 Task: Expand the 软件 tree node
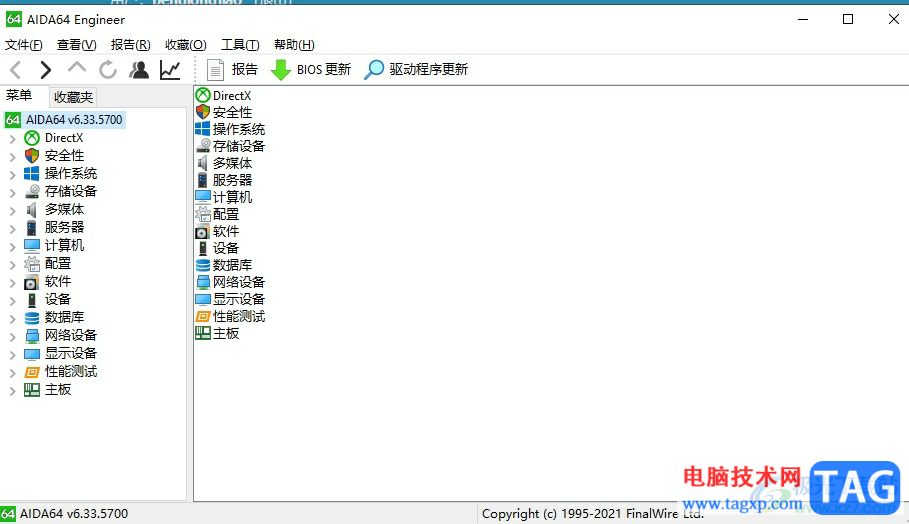pos(12,282)
